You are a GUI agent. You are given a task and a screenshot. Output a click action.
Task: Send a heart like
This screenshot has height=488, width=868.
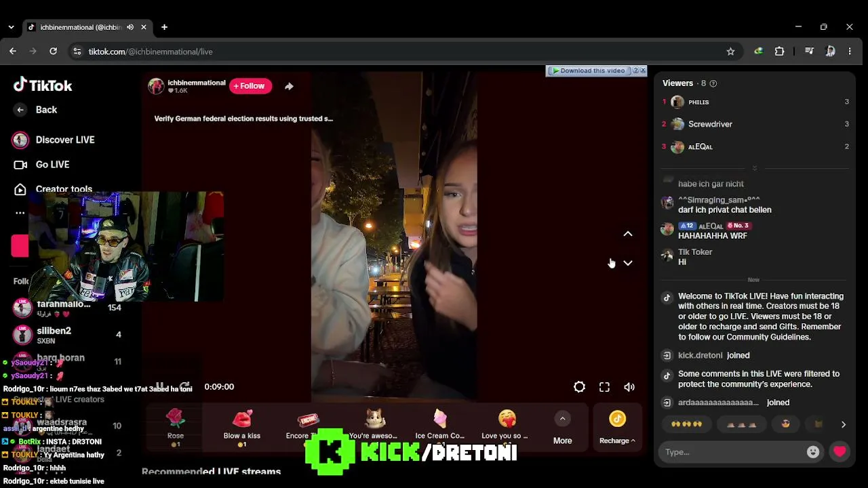pos(840,452)
